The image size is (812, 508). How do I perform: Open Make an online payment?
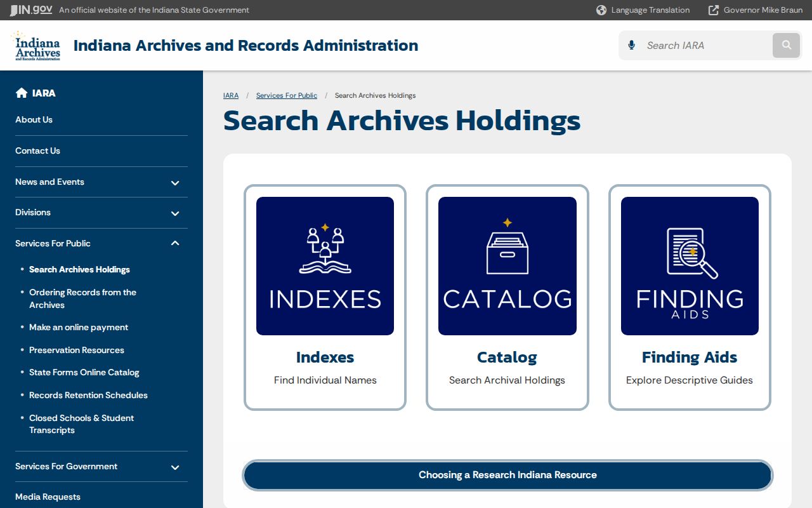click(x=79, y=327)
